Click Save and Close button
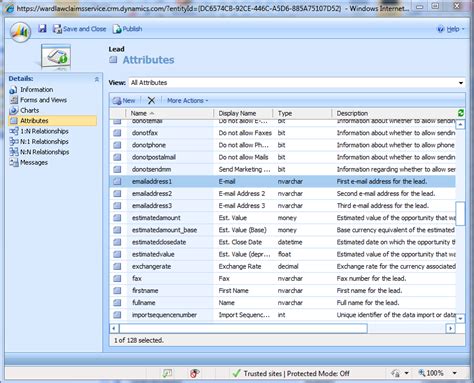 pos(79,29)
